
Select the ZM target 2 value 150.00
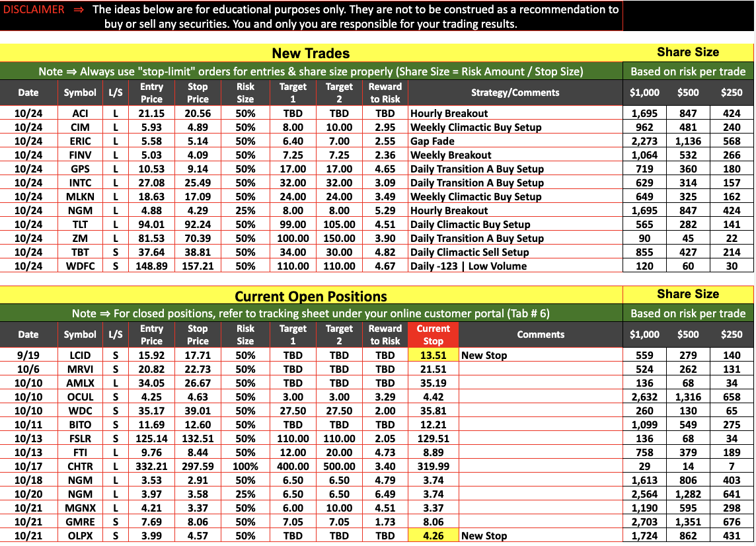(x=339, y=238)
